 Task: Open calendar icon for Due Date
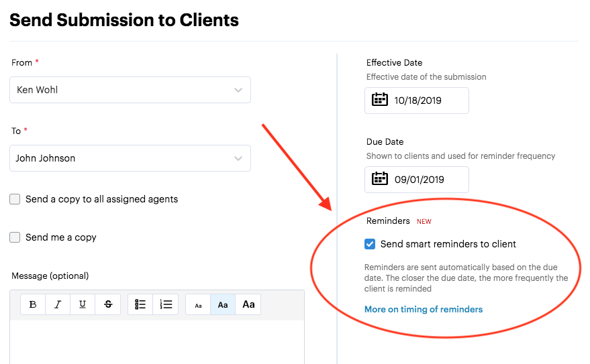click(x=380, y=180)
